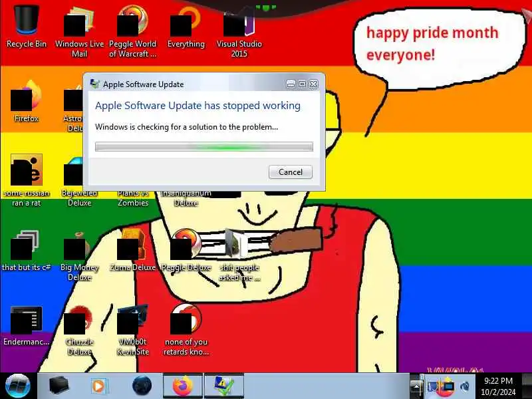Click the Plants vs Zombies icon label

coord(133,198)
